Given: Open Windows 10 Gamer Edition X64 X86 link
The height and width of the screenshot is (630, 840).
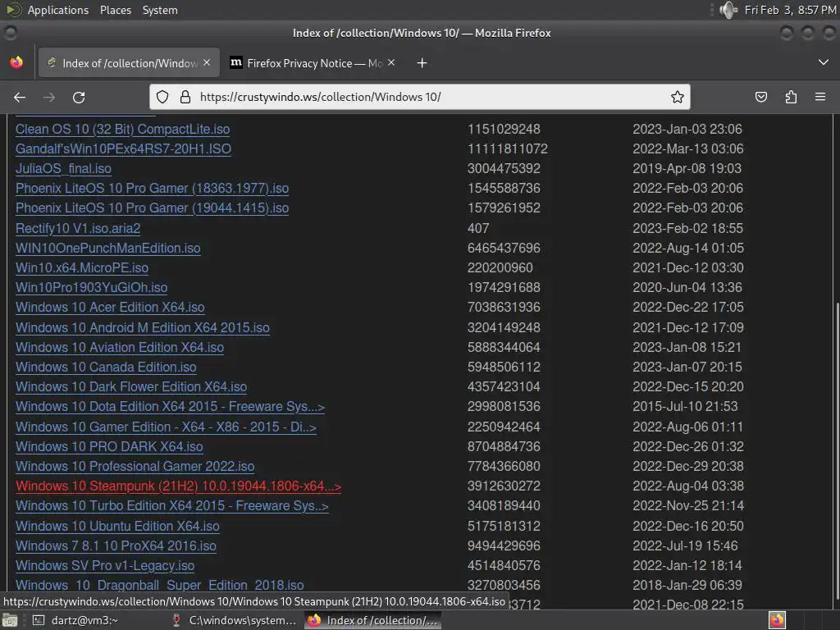Looking at the screenshot, I should coord(166,427).
